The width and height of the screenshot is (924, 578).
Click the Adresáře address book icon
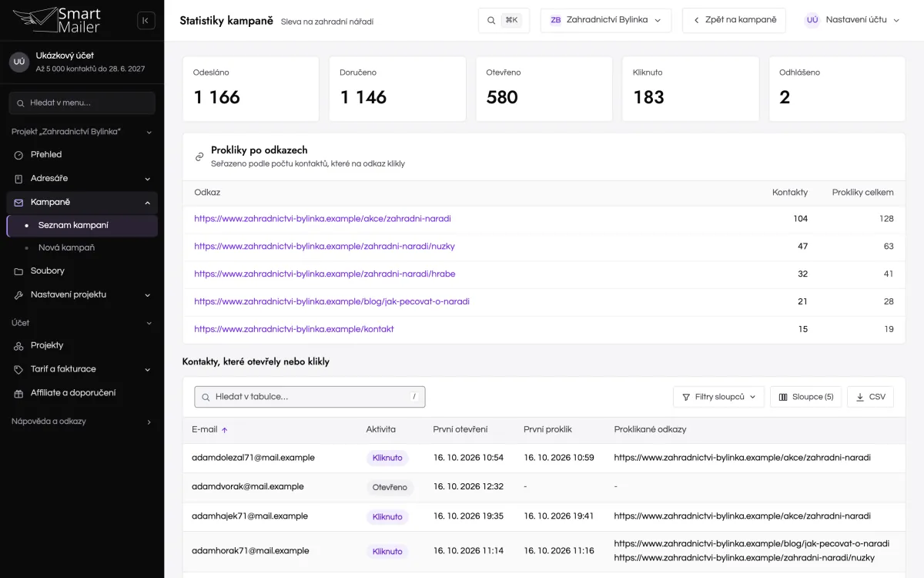[18, 179]
